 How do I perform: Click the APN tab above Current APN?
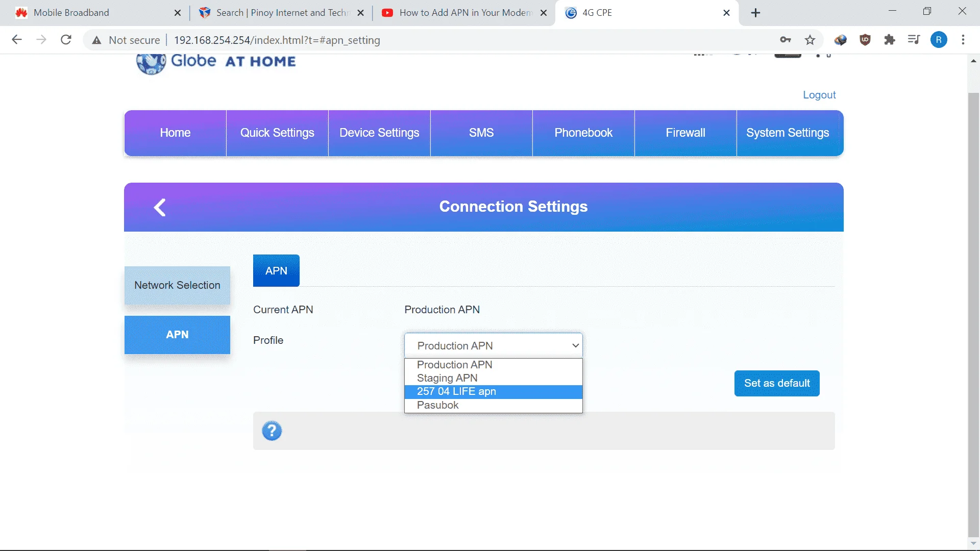coord(276,271)
